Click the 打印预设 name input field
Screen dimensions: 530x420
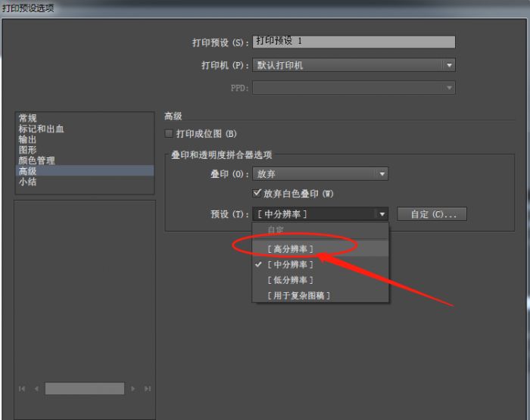pos(354,42)
